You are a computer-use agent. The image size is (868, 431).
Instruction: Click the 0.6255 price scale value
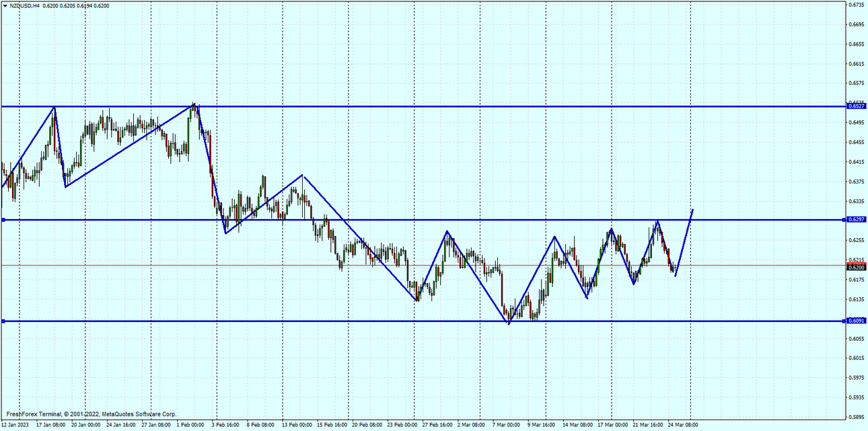click(857, 241)
